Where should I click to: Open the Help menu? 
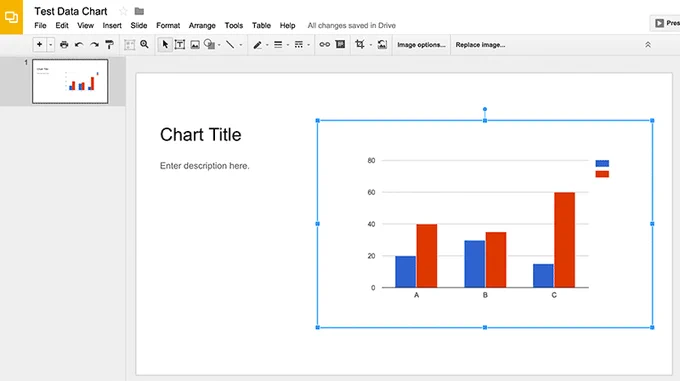[287, 26]
